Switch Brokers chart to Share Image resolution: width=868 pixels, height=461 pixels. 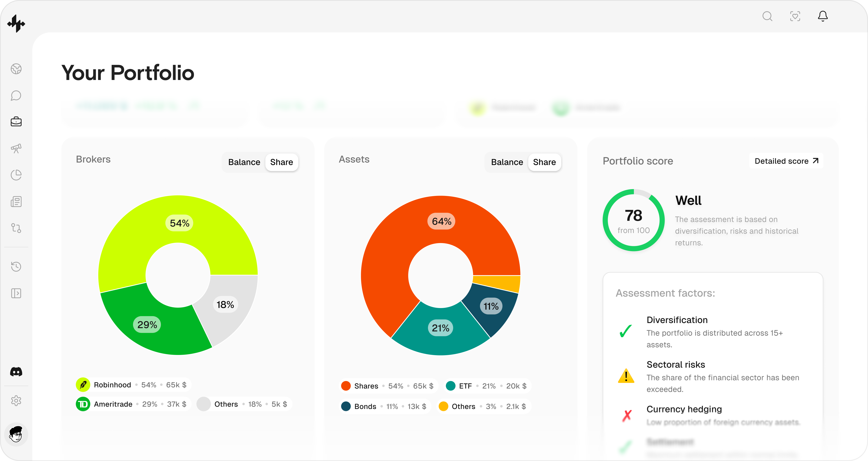click(281, 162)
